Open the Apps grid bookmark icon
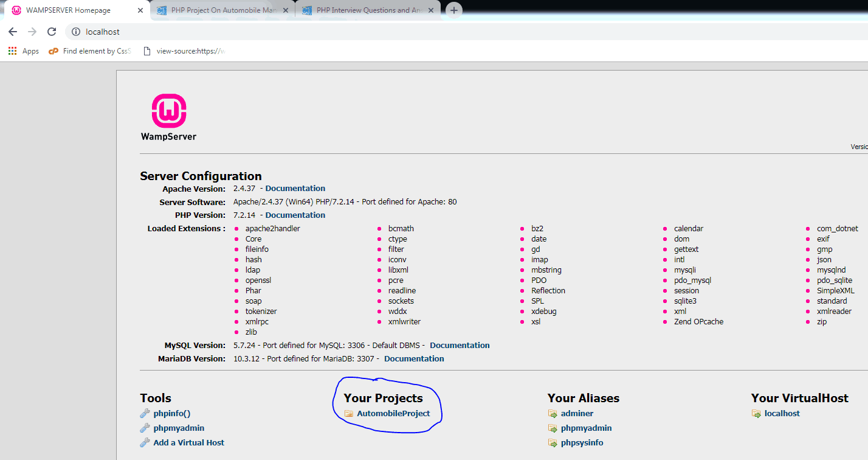 click(x=13, y=51)
